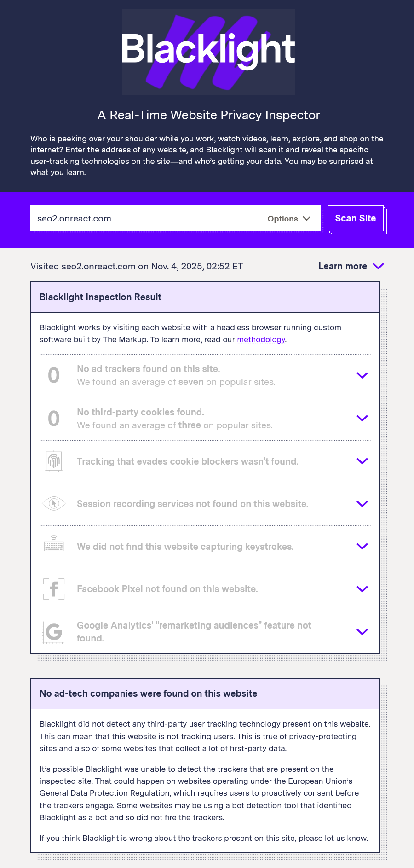
Task: Expand the cookie-blocker evasion tracking row
Action: click(362, 461)
